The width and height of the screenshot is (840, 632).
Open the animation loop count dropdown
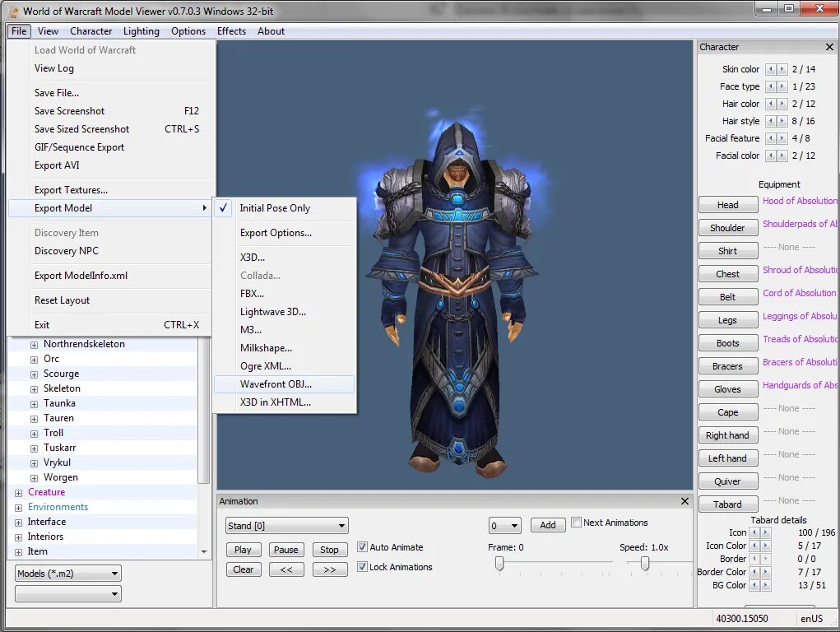(504, 526)
